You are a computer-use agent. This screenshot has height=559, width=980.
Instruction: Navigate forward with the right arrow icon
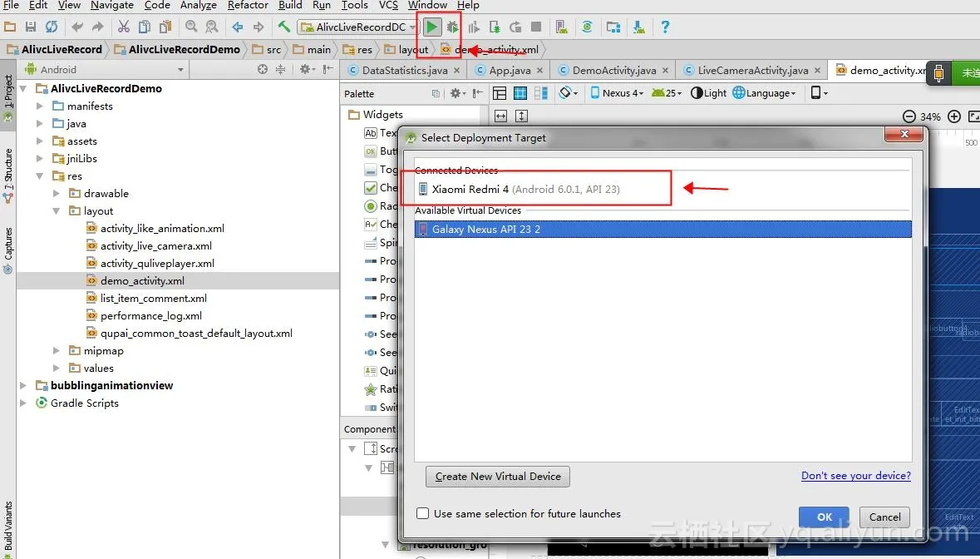point(259,27)
